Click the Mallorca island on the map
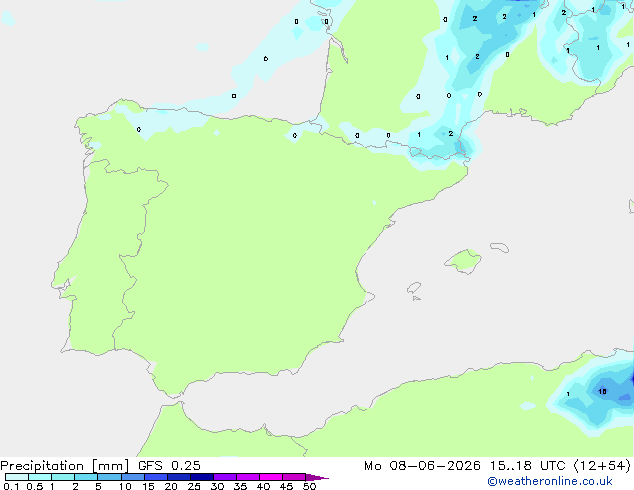 coord(463,261)
